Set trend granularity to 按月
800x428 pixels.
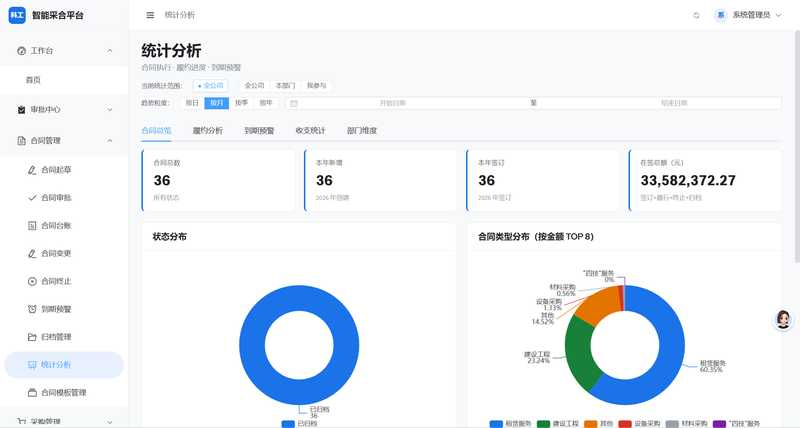point(217,103)
